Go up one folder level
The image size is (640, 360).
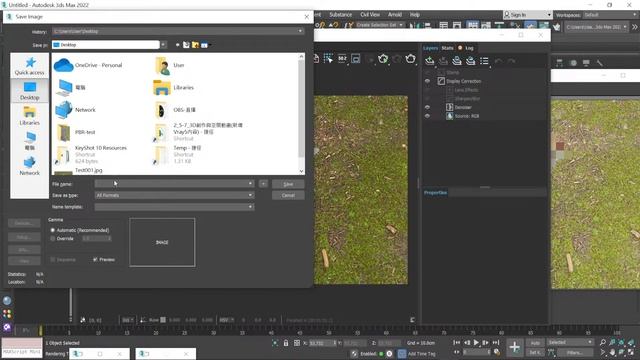click(186, 45)
